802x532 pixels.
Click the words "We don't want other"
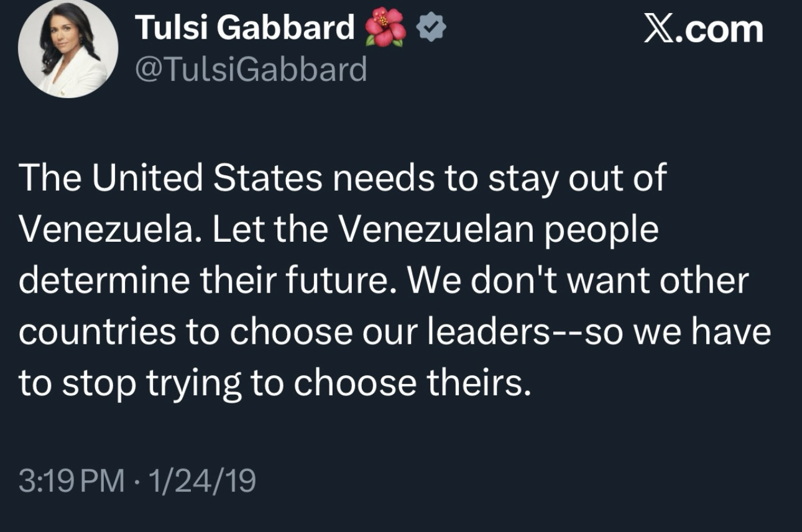[x=578, y=281]
